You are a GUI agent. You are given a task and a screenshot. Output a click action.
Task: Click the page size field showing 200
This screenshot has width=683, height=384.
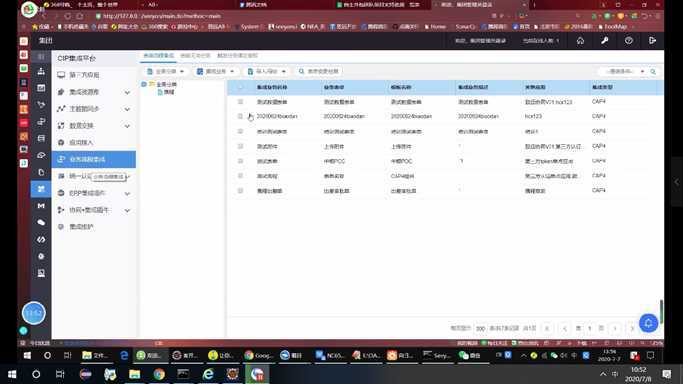pyautogui.click(x=480, y=328)
